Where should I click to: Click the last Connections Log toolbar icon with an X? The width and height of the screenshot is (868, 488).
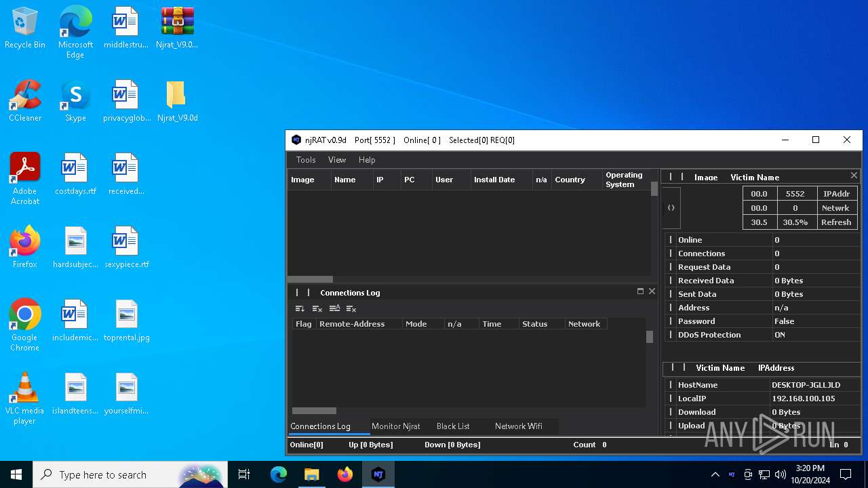pos(351,308)
